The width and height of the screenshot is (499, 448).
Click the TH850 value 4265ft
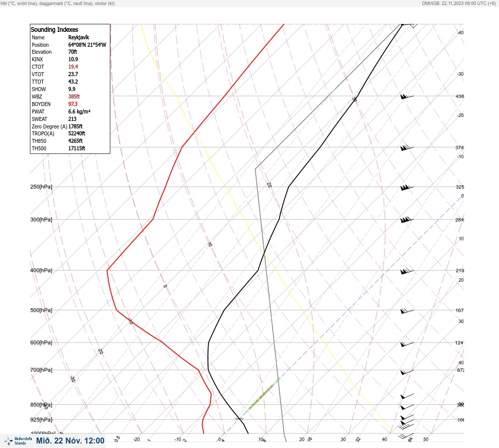point(76,141)
